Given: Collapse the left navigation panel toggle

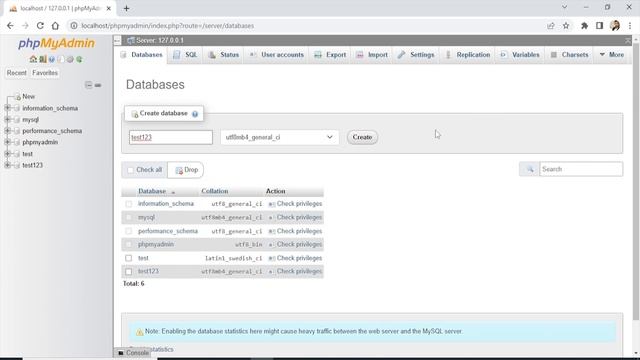Looking at the screenshot, I should (x=118, y=40).
